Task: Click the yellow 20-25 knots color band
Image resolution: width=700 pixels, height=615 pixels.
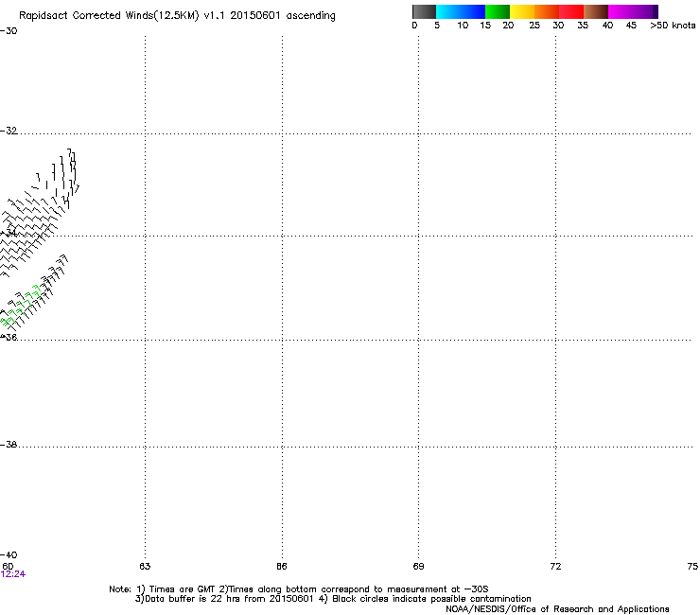Action: (522, 11)
